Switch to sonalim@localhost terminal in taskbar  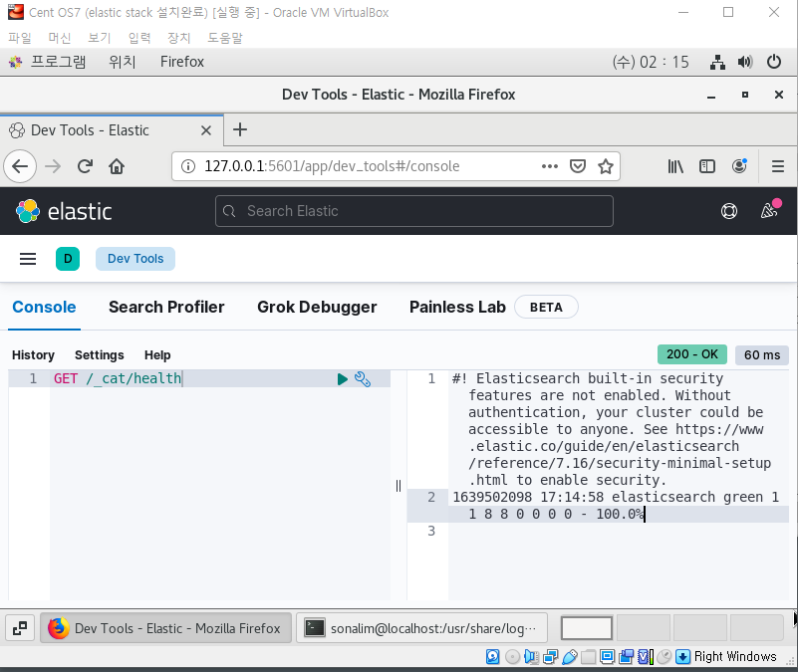coord(421,629)
